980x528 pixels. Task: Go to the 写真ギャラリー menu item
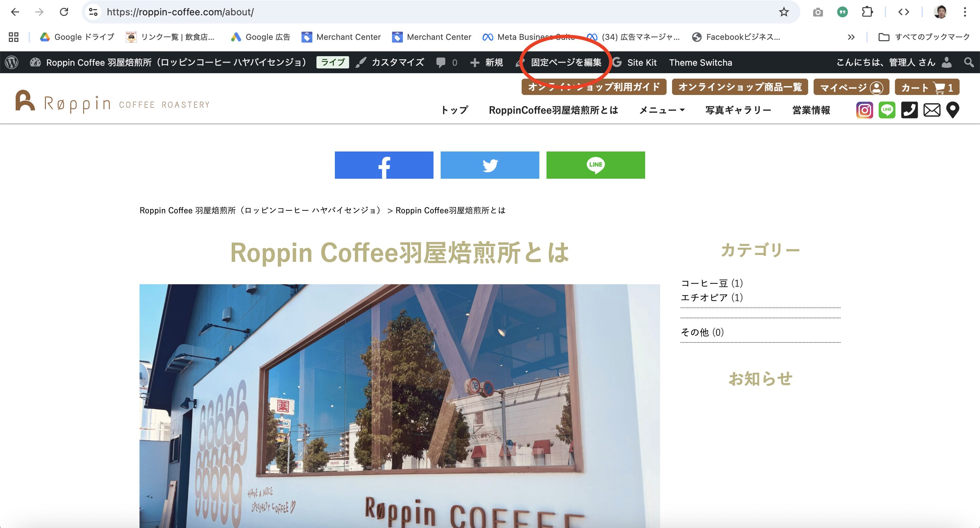pyautogui.click(x=738, y=110)
